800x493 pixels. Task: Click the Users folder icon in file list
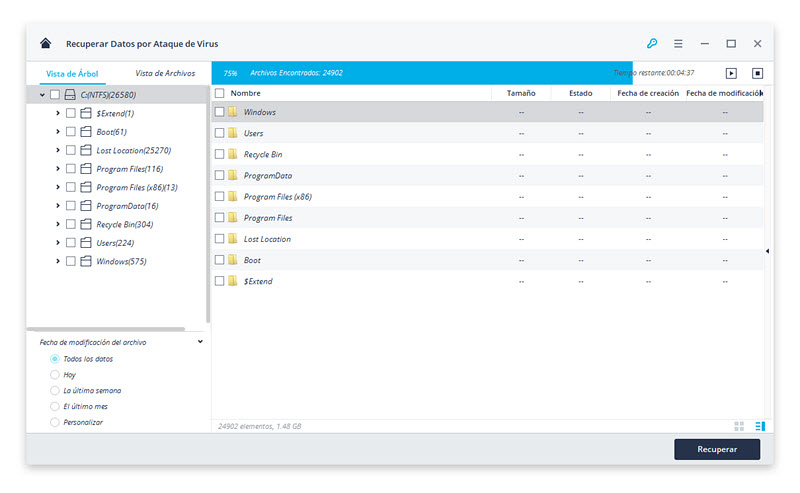tap(233, 133)
